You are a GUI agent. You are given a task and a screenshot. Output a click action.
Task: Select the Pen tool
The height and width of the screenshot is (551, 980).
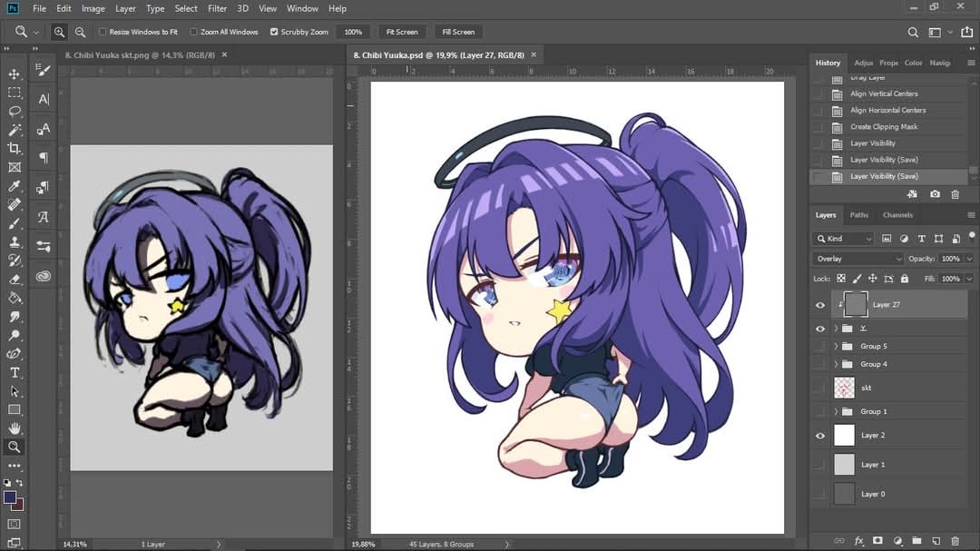(x=15, y=354)
